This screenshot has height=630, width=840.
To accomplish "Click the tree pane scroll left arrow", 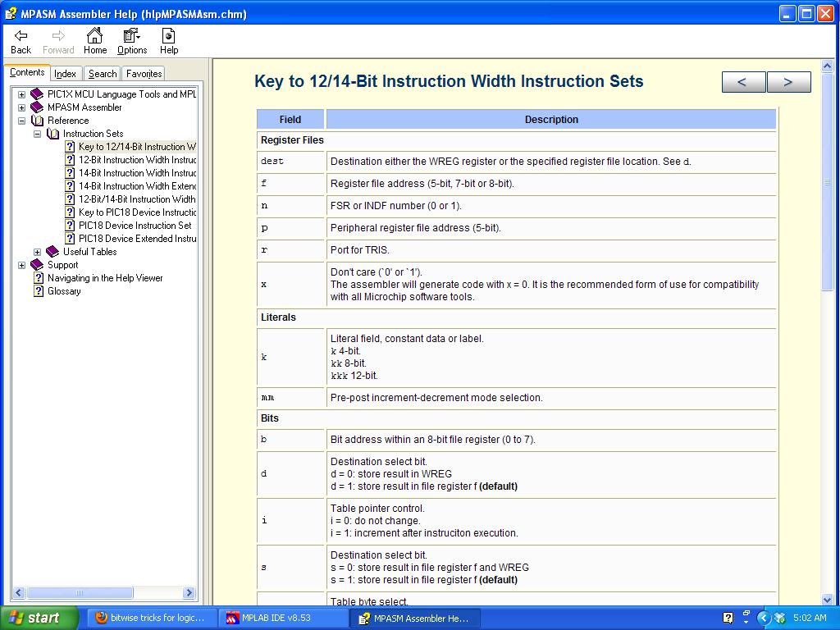I will click(19, 592).
